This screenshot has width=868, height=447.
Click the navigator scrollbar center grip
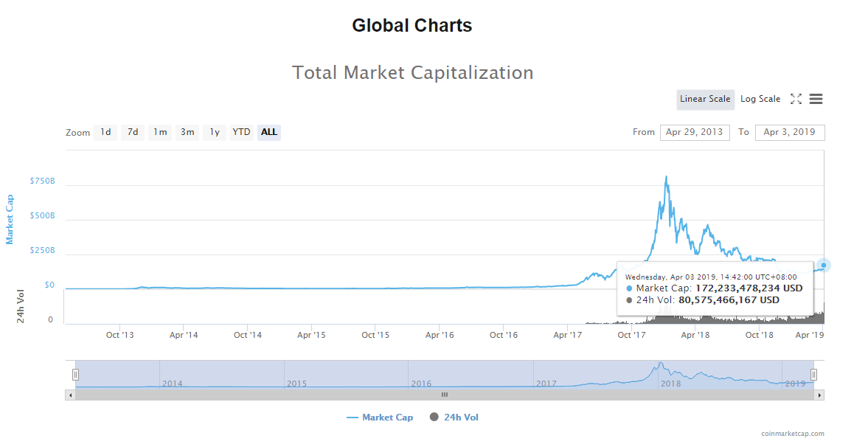(444, 395)
